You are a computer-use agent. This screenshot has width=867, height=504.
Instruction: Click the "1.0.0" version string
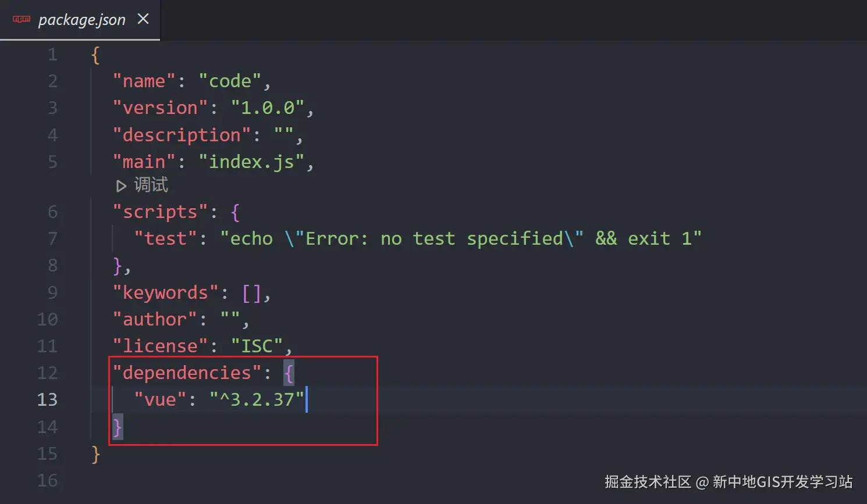tap(268, 108)
